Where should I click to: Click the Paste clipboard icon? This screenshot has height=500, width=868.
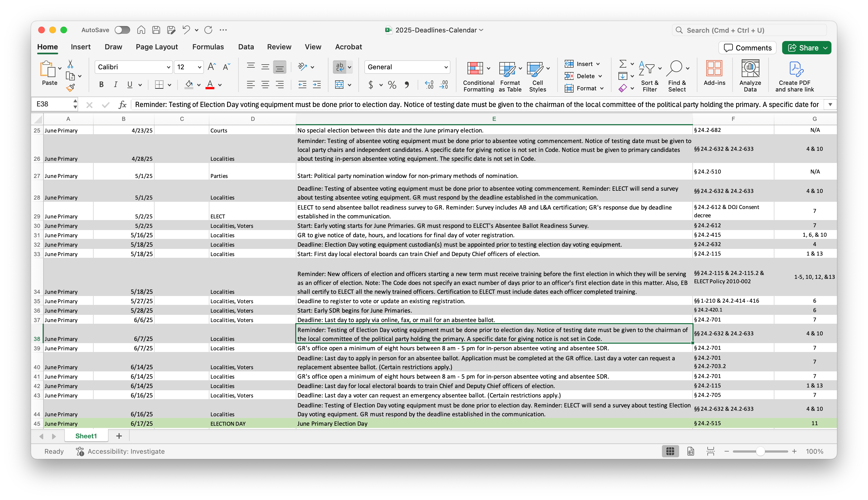point(48,69)
